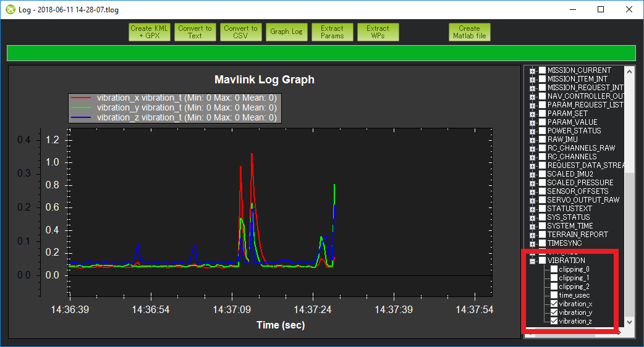Screen dimensions: 644x347
Task: Expand the MISSION_CURRENT tree node
Action: pyautogui.click(x=532, y=70)
